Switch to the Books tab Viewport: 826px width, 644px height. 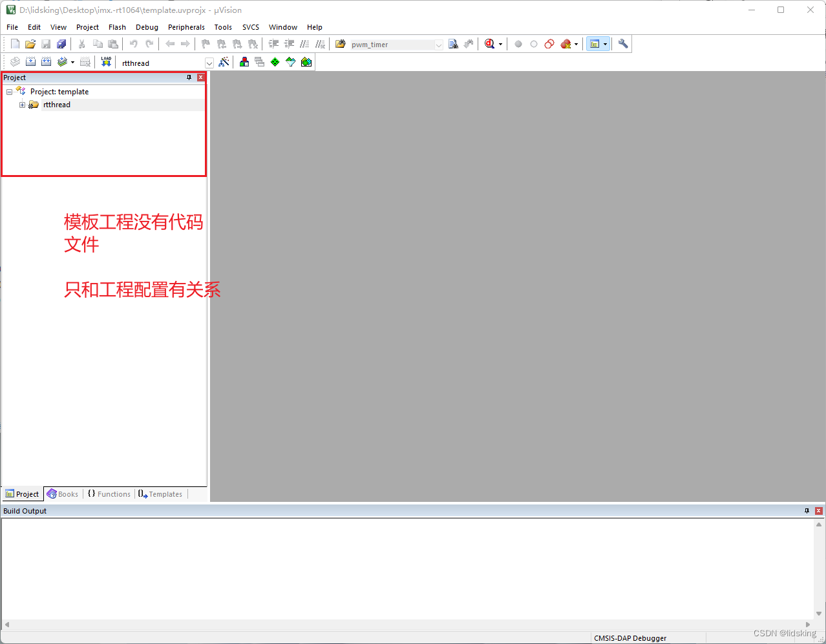[63, 493]
